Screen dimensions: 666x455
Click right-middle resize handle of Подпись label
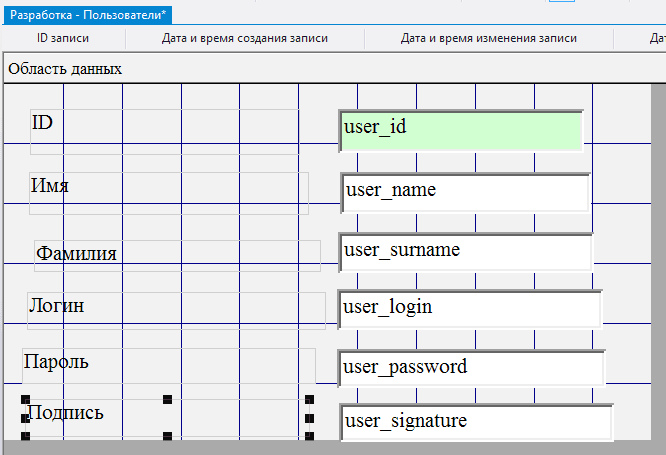(x=309, y=418)
